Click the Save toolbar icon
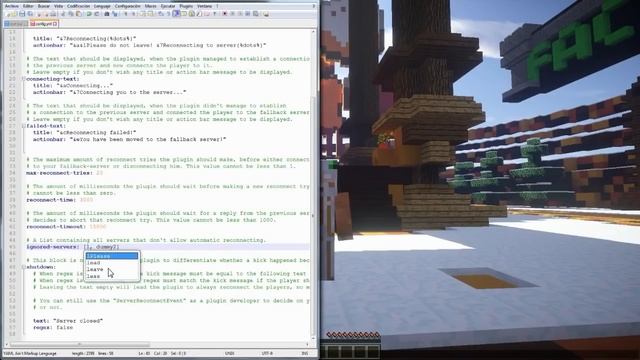 coord(22,14)
